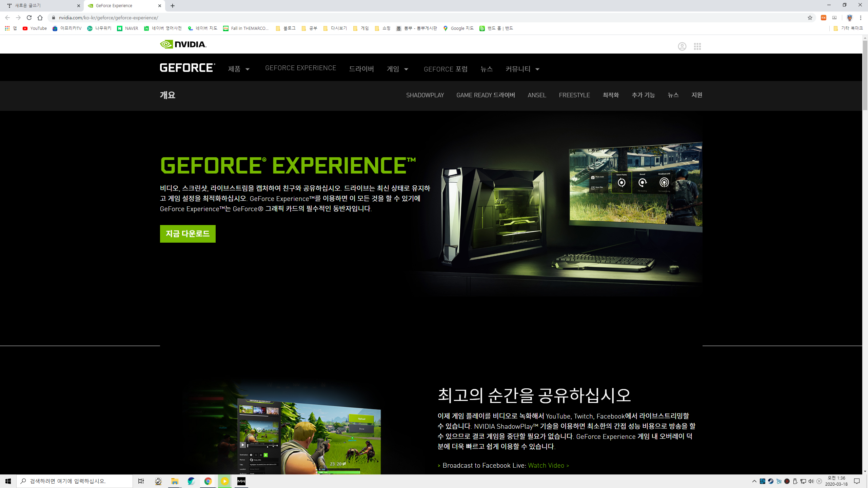Viewport: 868px width, 488px height.
Task: Bookmark this page with the star icon
Action: click(x=810, y=18)
